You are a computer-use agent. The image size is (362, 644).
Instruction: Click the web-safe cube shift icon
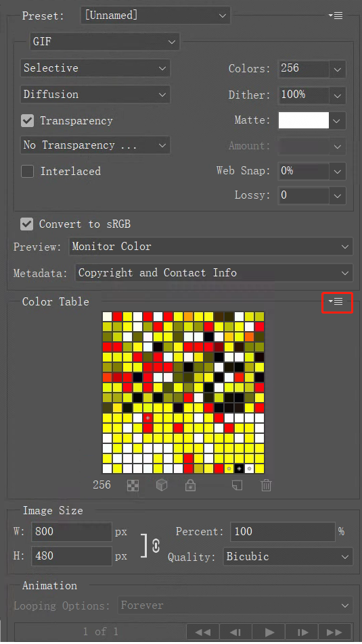coord(162,485)
